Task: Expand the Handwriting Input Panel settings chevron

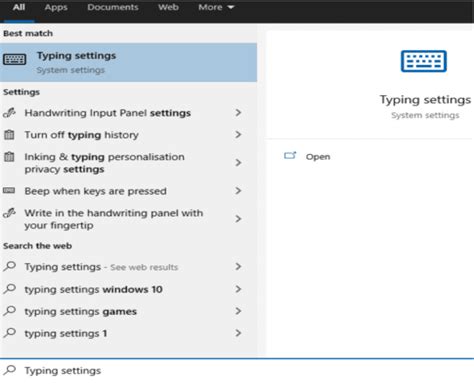Action: (238, 113)
